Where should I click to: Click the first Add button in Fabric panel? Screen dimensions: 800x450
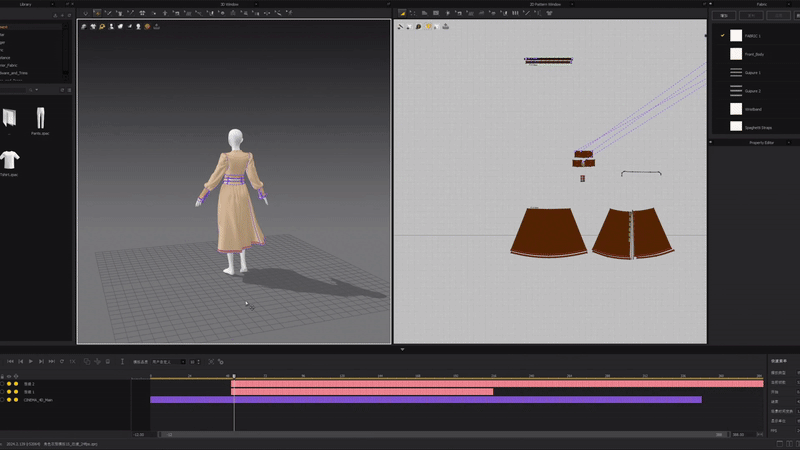724,16
